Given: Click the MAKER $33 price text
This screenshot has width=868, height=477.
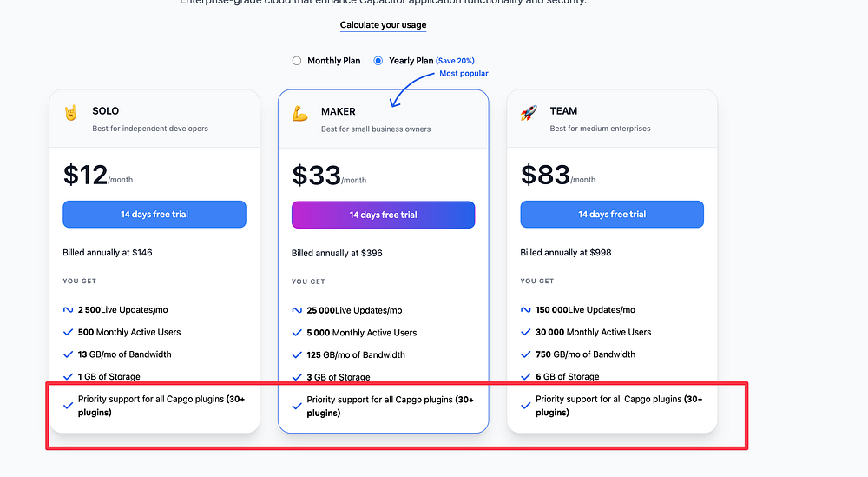Looking at the screenshot, I should [x=316, y=176].
